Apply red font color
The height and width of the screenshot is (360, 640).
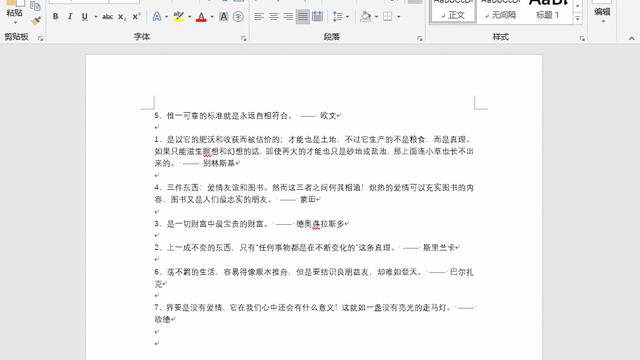[x=201, y=17]
